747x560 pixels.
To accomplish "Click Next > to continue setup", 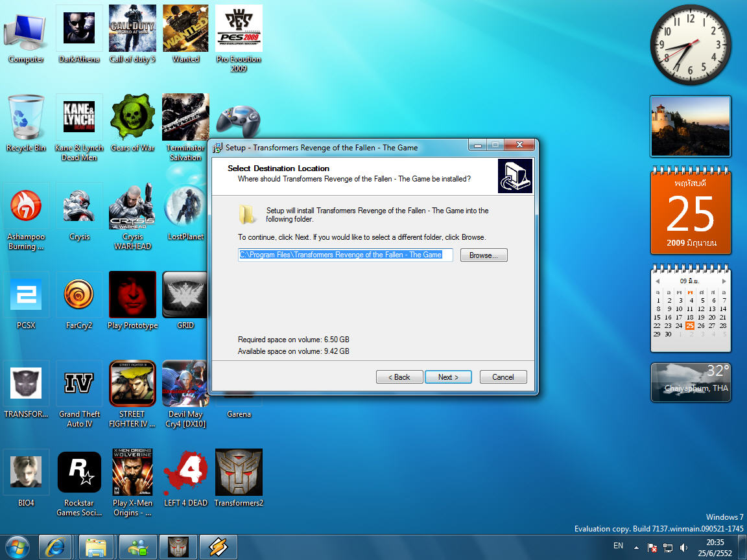I will [448, 377].
